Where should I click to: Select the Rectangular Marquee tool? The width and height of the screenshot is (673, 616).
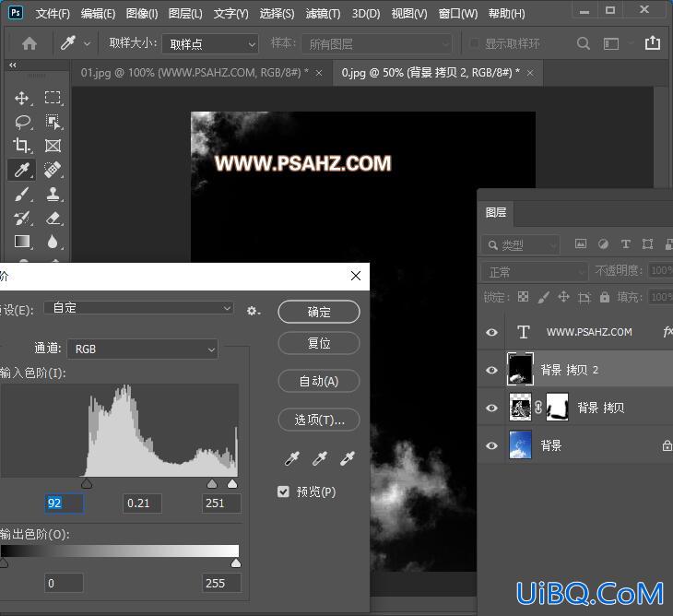53,98
